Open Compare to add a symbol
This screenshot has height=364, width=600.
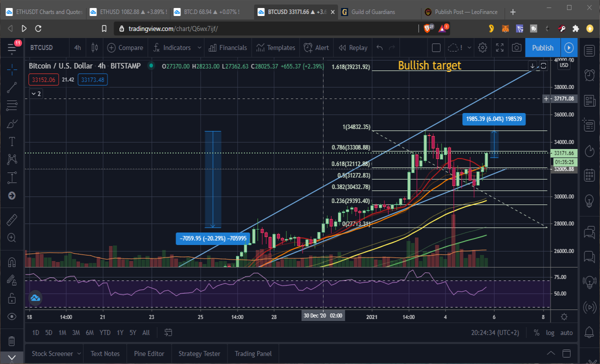[125, 48]
